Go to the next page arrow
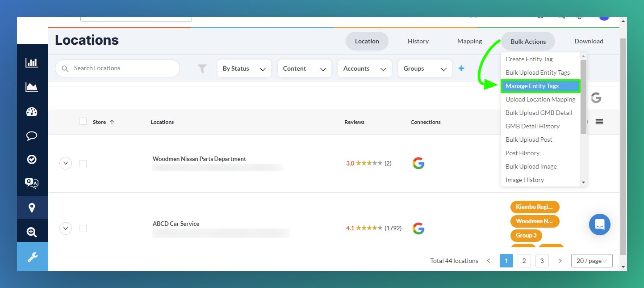This screenshot has width=644, height=288. coord(560,261)
